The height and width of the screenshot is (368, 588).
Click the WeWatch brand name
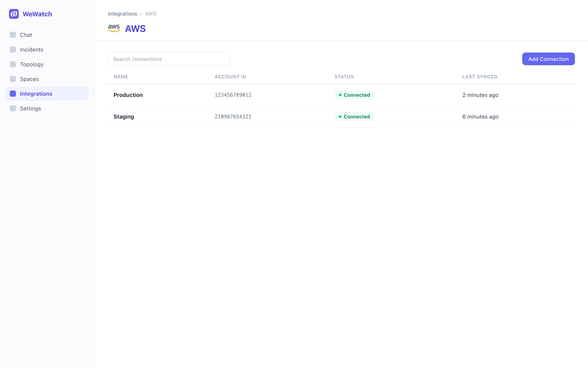[x=37, y=14]
